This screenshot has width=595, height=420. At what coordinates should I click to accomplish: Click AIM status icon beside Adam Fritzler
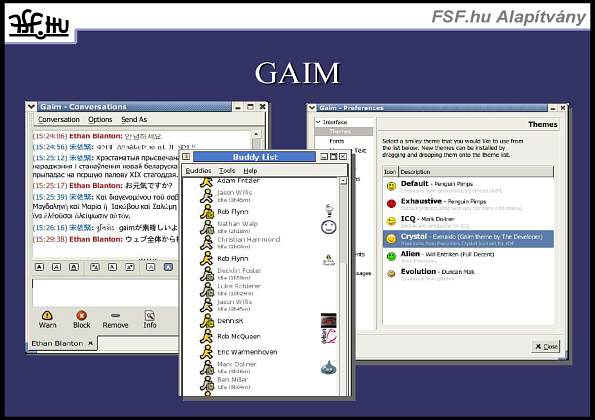click(x=207, y=182)
